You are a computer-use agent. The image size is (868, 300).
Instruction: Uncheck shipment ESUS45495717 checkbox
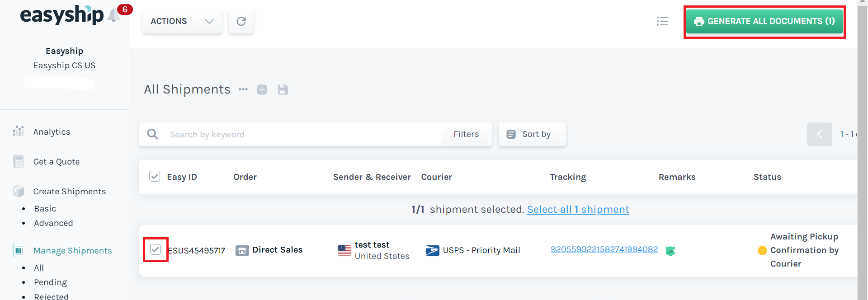(156, 249)
